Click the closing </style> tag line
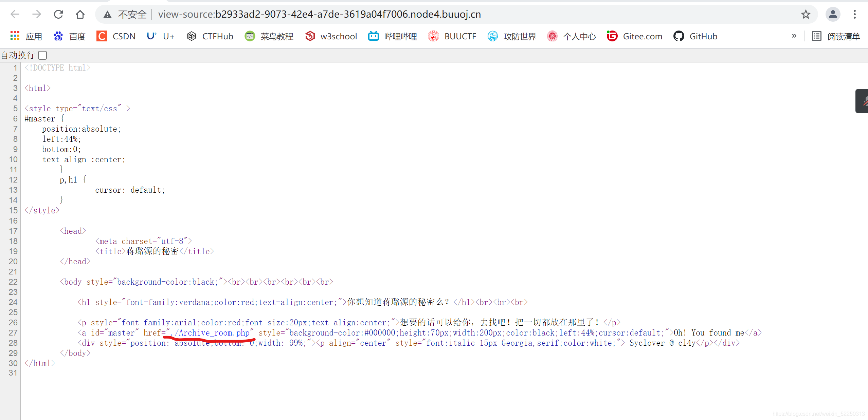Image resolution: width=868 pixels, height=420 pixels. click(42, 210)
